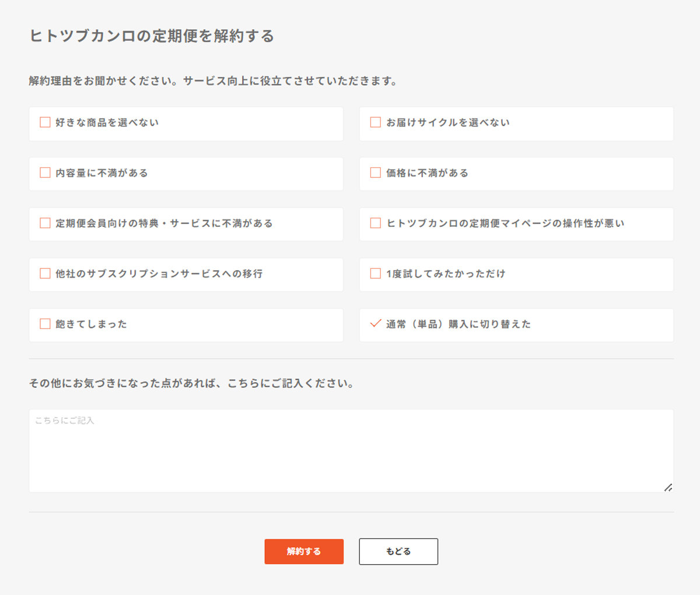
Task: Check 好きな商品を選べない option
Action: [45, 123]
